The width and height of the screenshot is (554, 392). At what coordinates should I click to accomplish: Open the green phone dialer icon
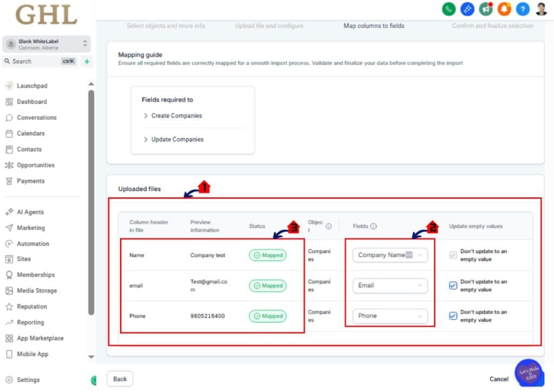pyautogui.click(x=449, y=9)
